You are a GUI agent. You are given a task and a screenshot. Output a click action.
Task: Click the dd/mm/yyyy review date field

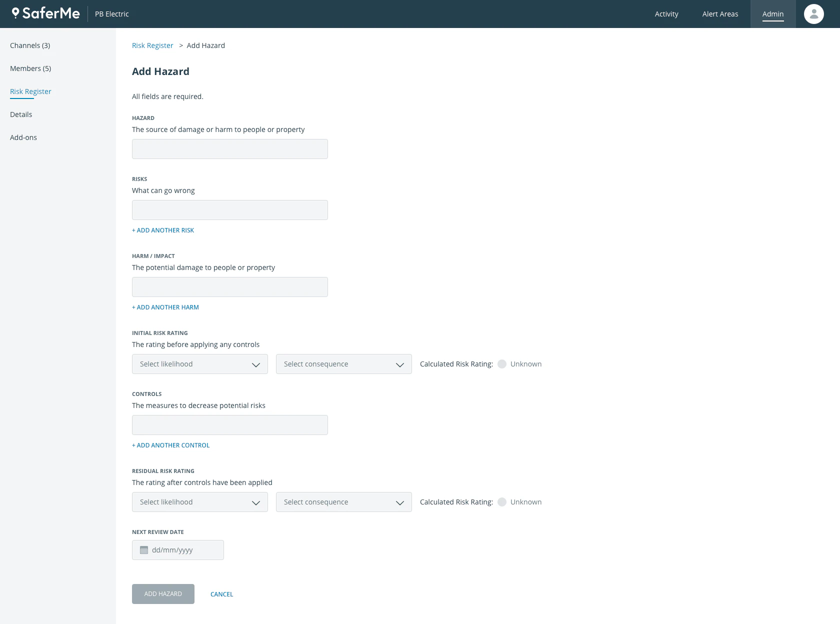(178, 550)
